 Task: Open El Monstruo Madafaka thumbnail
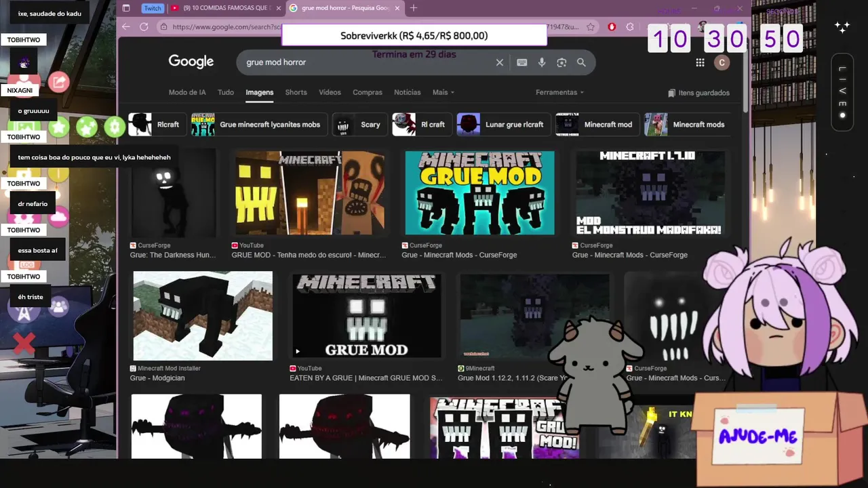tap(650, 194)
